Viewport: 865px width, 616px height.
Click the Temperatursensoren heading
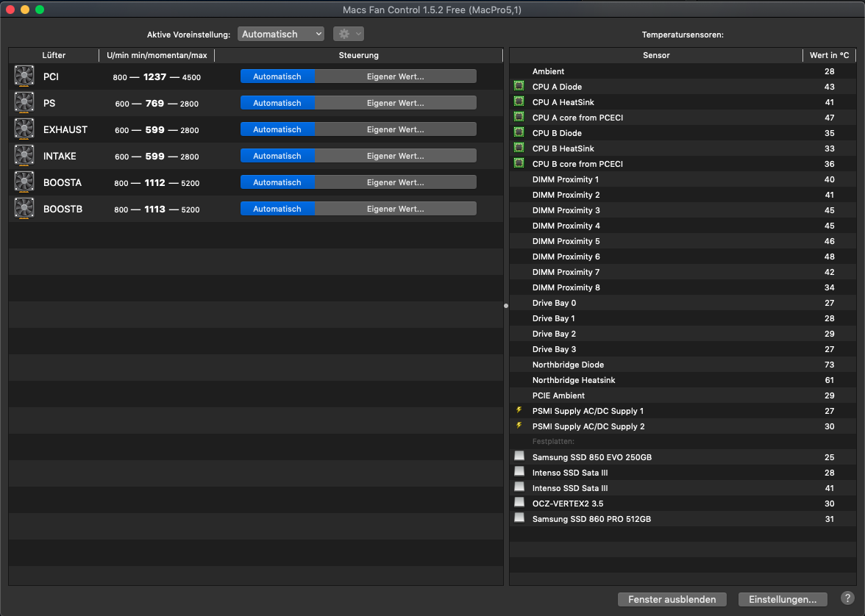pyautogui.click(x=683, y=35)
